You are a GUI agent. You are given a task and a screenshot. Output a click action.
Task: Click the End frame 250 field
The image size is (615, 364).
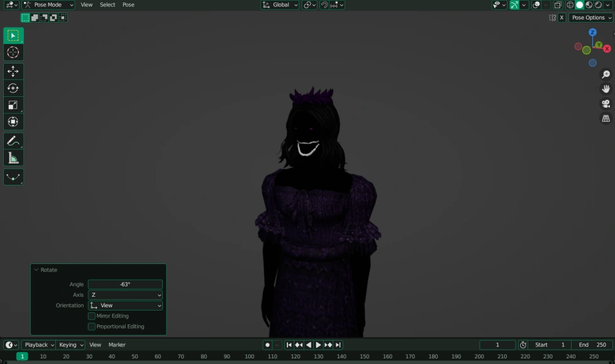tap(592, 345)
